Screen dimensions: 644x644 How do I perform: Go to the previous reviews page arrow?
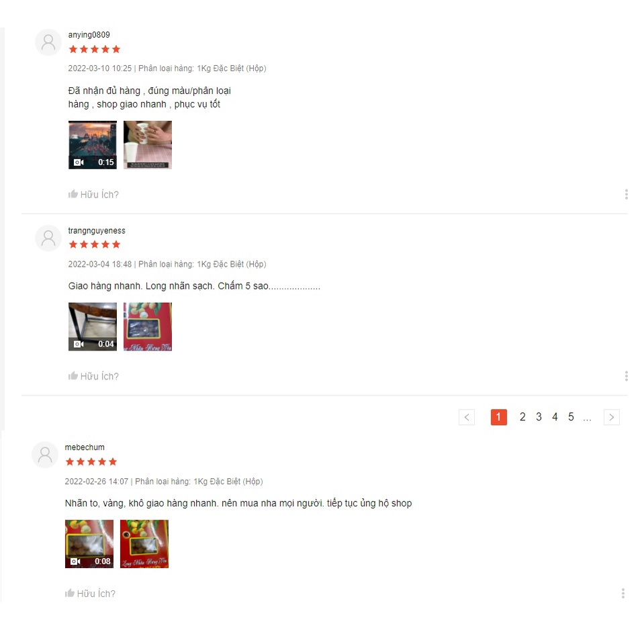click(x=467, y=417)
